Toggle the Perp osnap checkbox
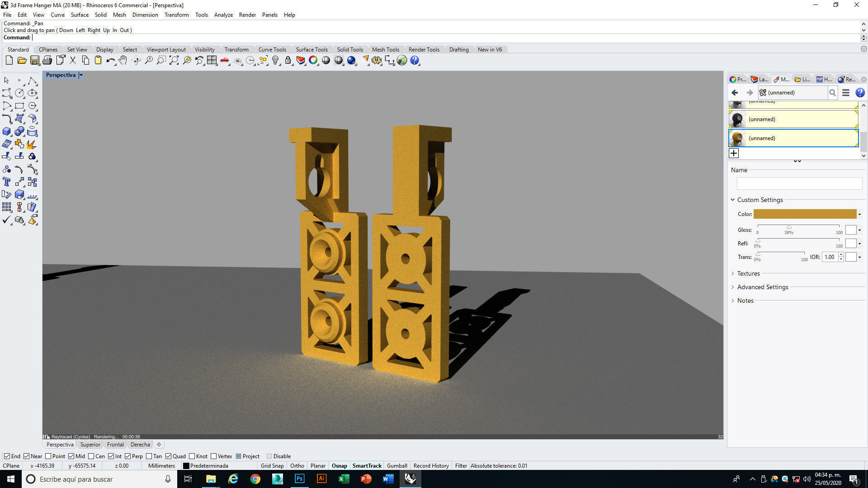 (x=127, y=456)
